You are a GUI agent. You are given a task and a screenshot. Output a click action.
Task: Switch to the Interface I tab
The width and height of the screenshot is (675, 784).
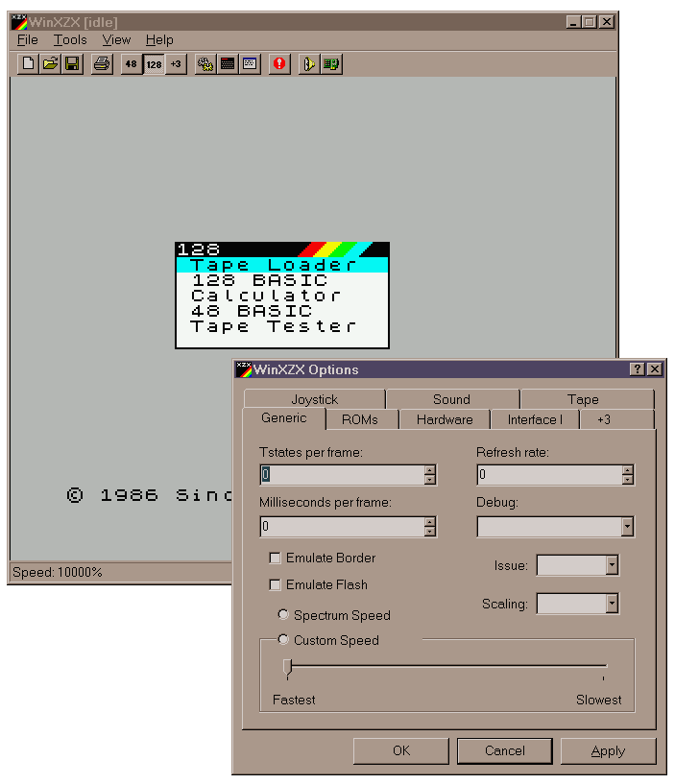coord(535,419)
